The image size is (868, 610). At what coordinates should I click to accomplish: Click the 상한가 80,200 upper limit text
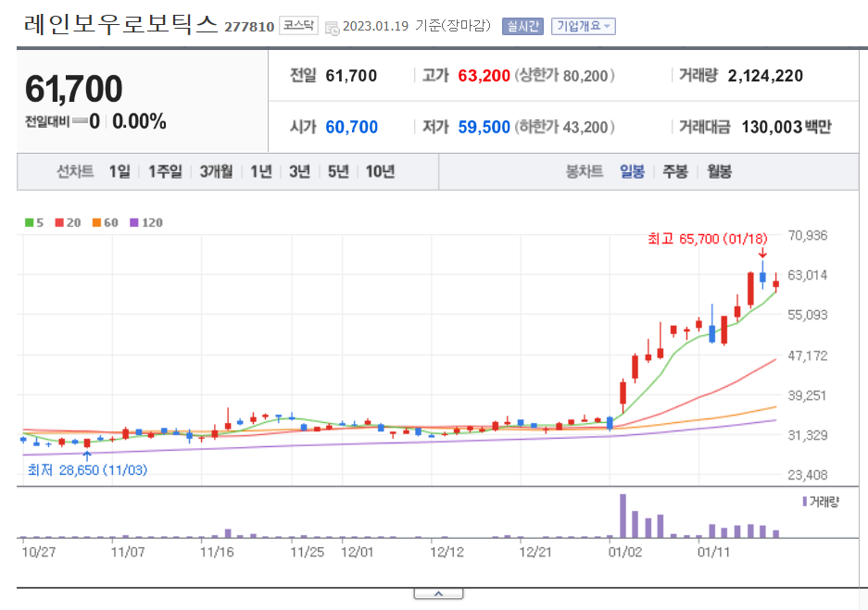[565, 75]
